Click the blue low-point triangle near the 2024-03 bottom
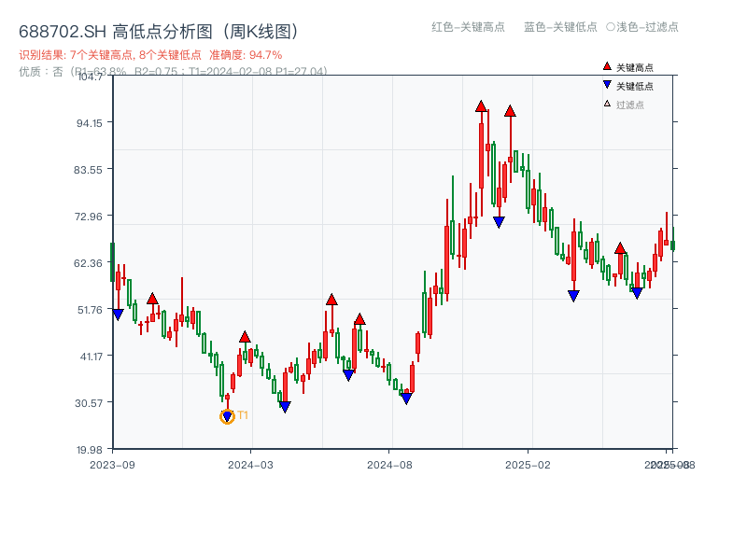The width and height of the screenshot is (747, 560). [283, 406]
